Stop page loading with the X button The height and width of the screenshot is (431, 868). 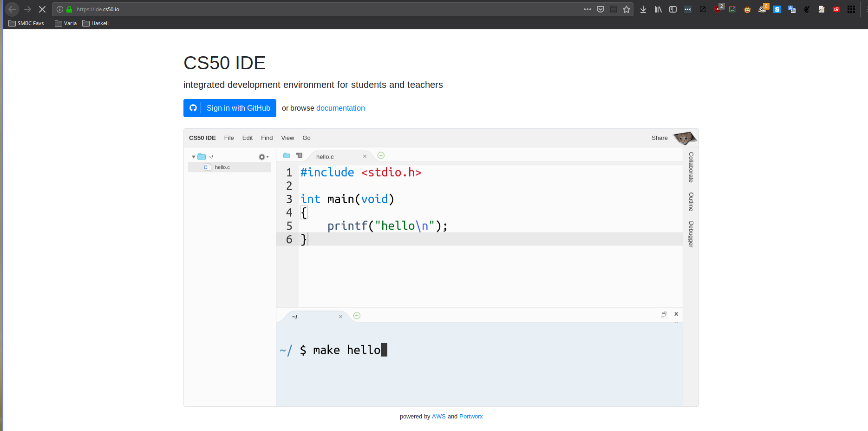pyautogui.click(x=42, y=9)
